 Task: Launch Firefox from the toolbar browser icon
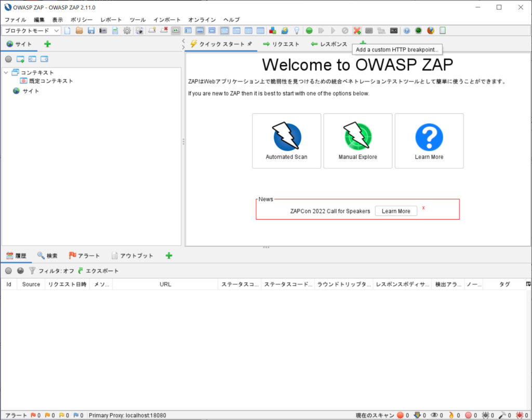[430, 31]
